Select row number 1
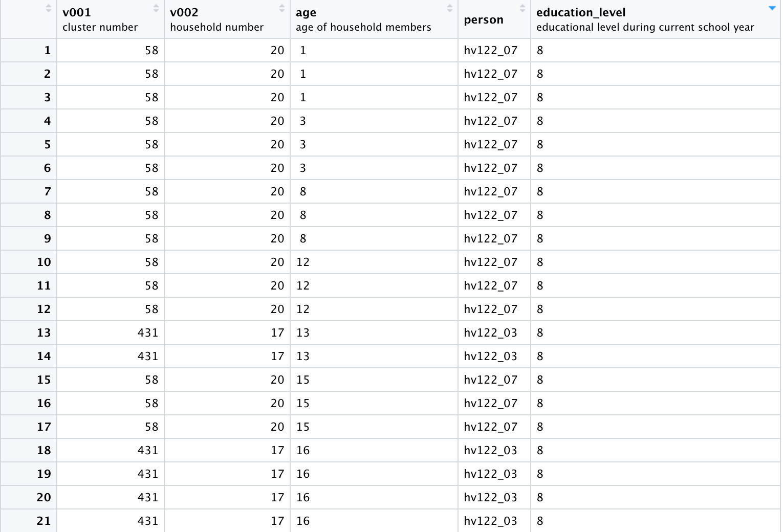This screenshot has width=783, height=532. (47, 50)
